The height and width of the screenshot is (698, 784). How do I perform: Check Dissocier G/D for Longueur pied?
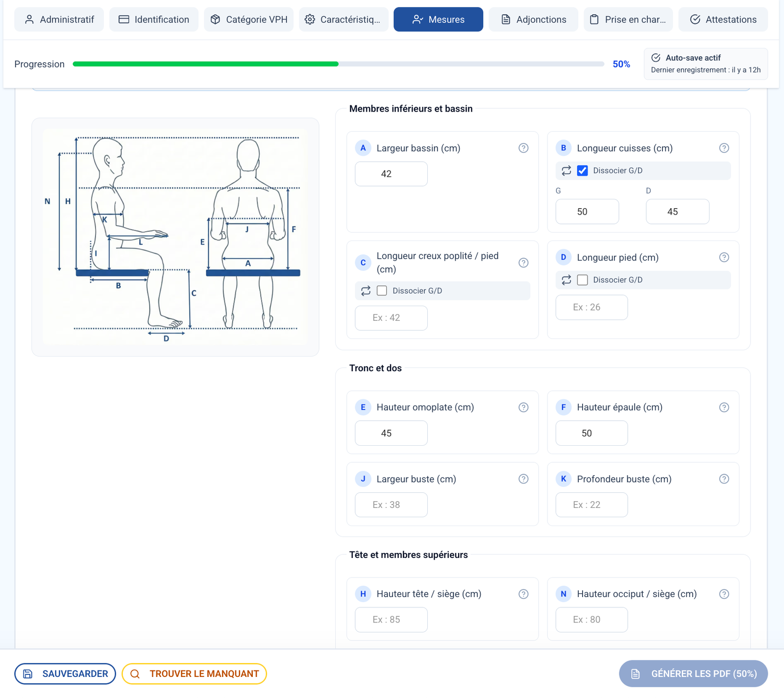582,280
